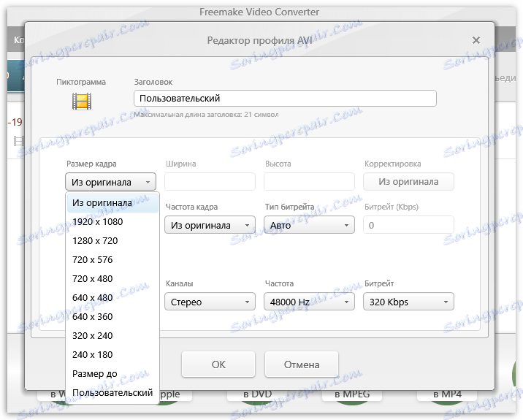Close the AVI profile editor dialog
Screen dimensions: 523x420
476,40
